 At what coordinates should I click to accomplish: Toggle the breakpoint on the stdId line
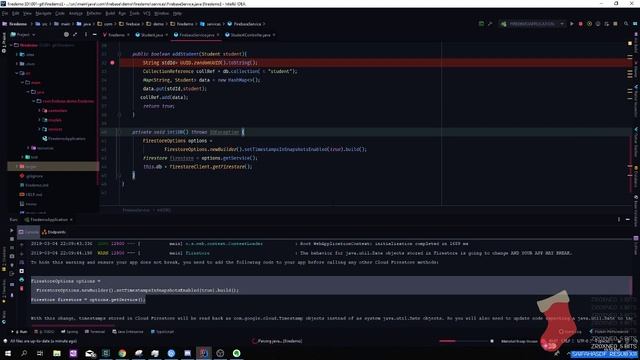click(x=112, y=63)
